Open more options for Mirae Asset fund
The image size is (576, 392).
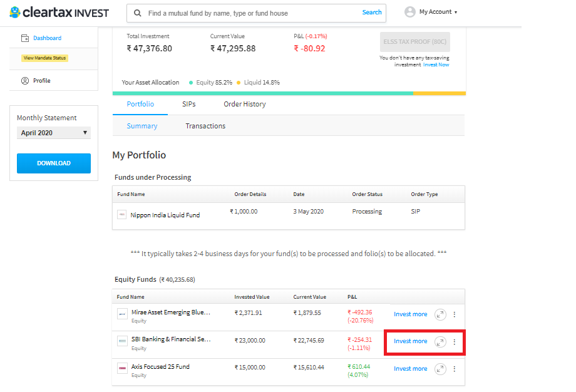point(455,314)
